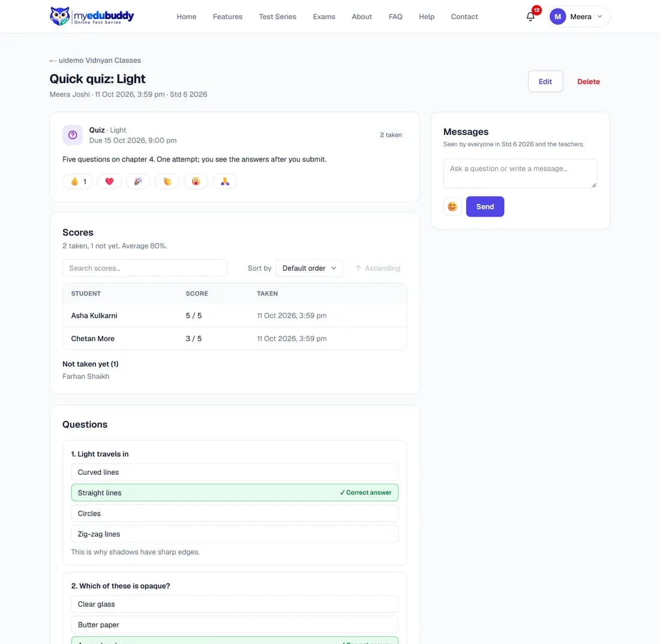
Task: Go to the Contact page
Action: click(464, 16)
